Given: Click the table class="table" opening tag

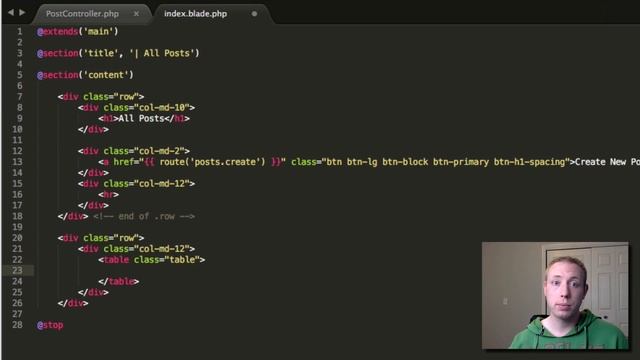Looking at the screenshot, I should click(152, 260).
